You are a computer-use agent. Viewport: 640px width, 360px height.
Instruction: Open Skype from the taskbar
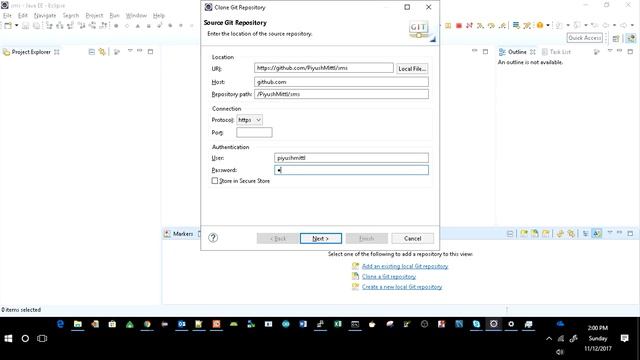476,324
